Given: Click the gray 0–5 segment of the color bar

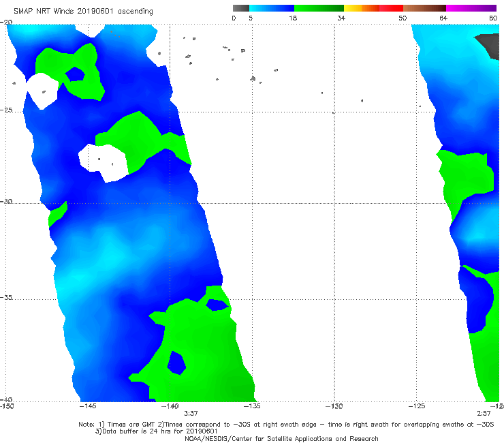Looking at the screenshot, I should click(240, 8).
